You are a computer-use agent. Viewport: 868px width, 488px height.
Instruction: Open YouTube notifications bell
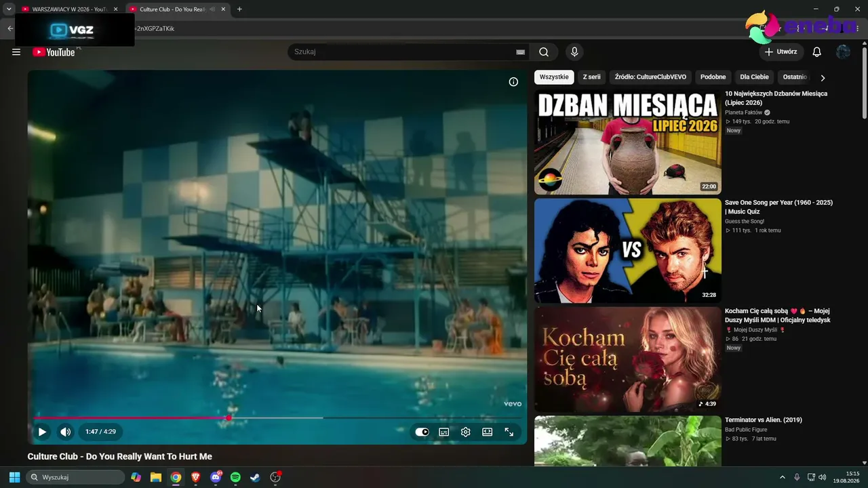[x=817, y=52]
